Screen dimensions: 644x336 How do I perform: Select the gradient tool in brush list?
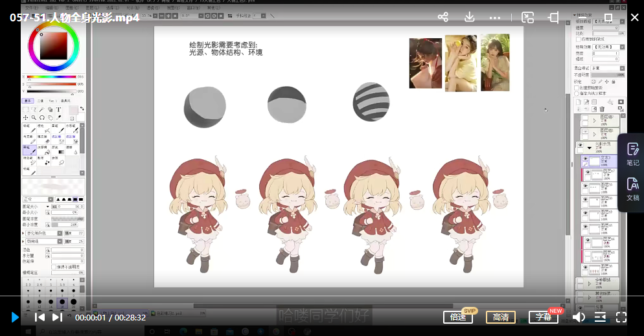click(56, 150)
